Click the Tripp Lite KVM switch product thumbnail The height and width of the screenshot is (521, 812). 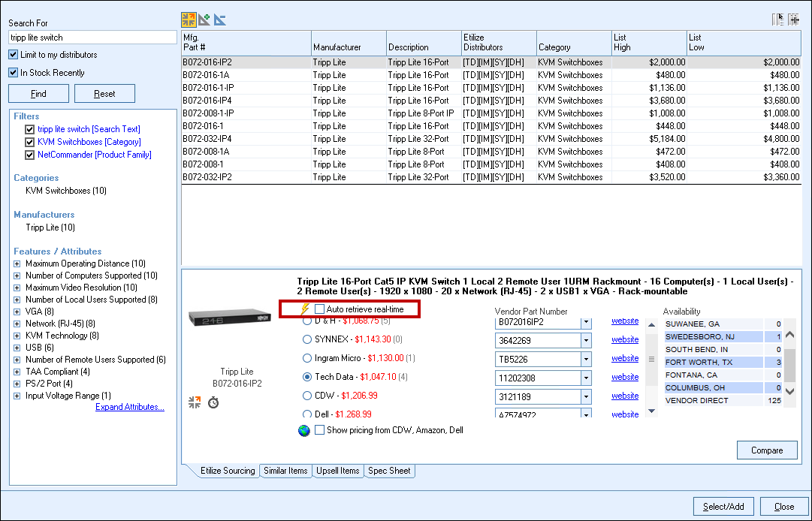click(230, 318)
